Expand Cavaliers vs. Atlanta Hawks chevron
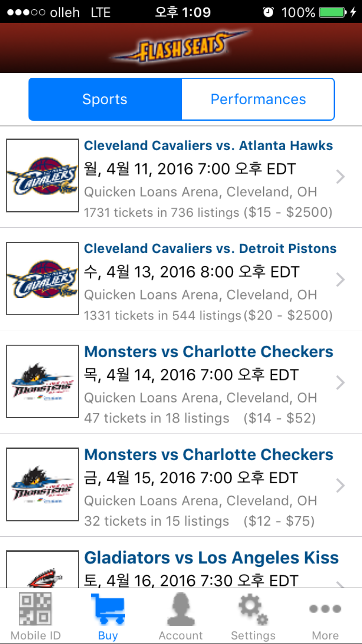 [x=341, y=177]
